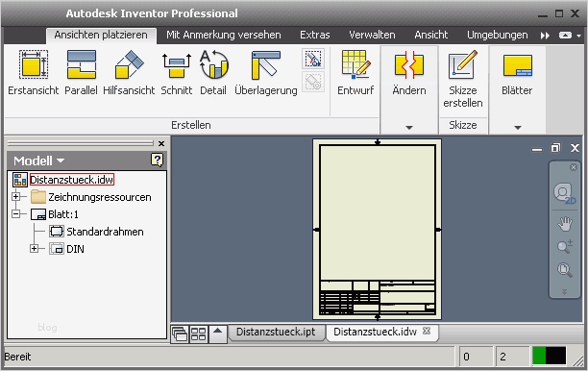This screenshot has width=588, height=371.
Task: Select the Pan hand tool
Action: 564,224
